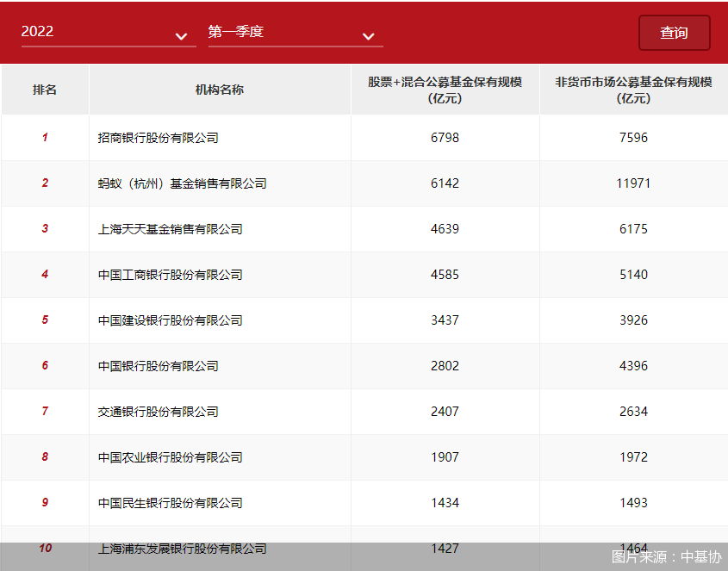Screen dimensions: 728x571
Task: Select 交通银行股份有限公司 row
Action: coord(159,412)
